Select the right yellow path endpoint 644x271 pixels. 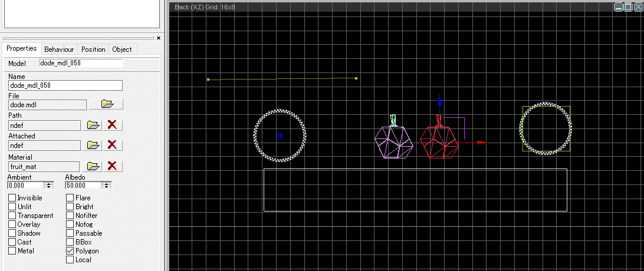click(356, 78)
